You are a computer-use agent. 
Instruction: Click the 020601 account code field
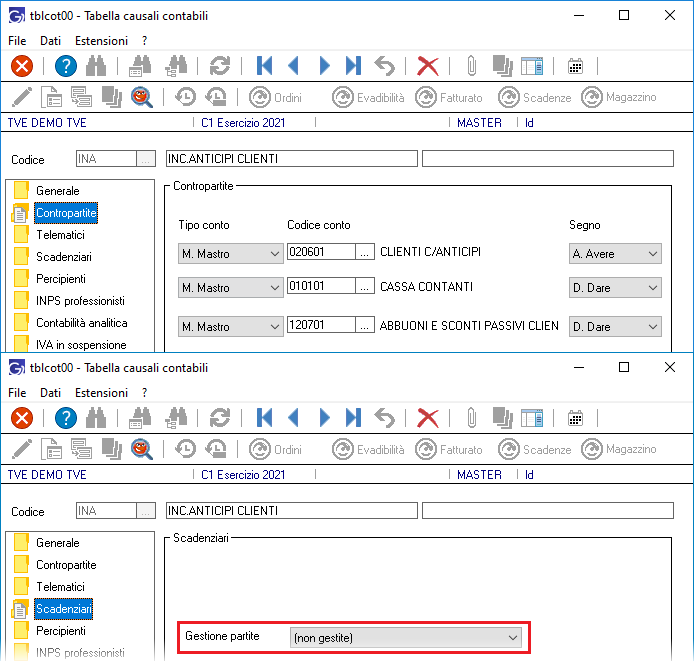(x=321, y=252)
